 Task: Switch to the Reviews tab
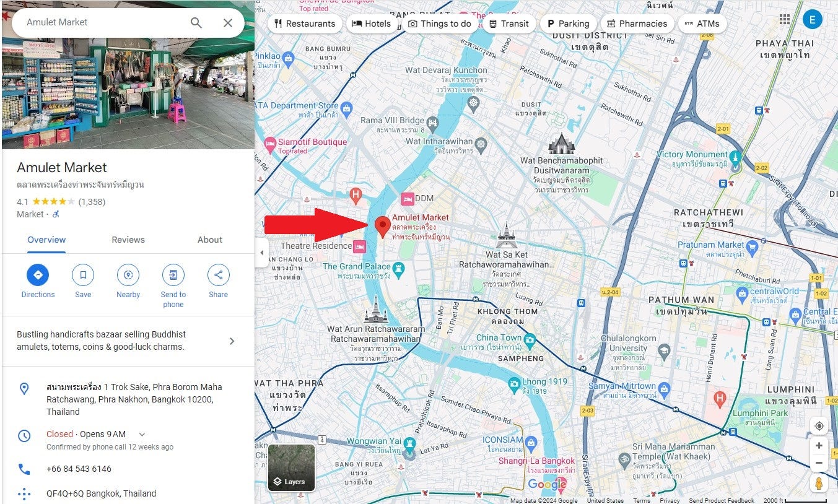tap(128, 240)
